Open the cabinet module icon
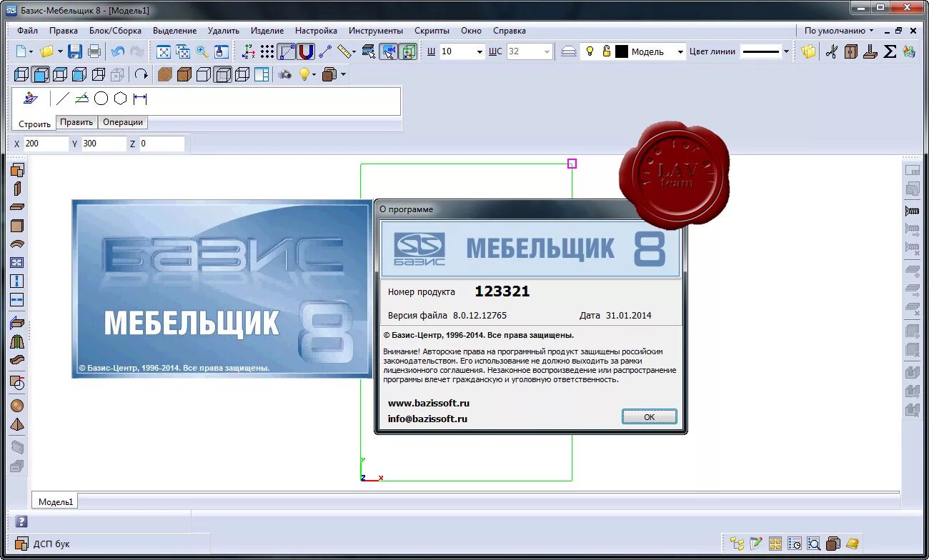929x560 pixels. pos(850,51)
